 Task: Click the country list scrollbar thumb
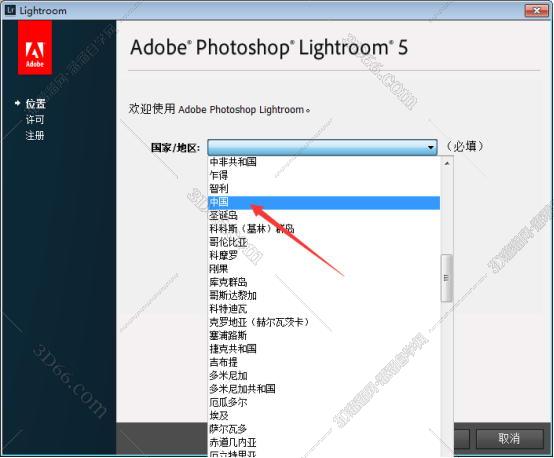point(447,278)
